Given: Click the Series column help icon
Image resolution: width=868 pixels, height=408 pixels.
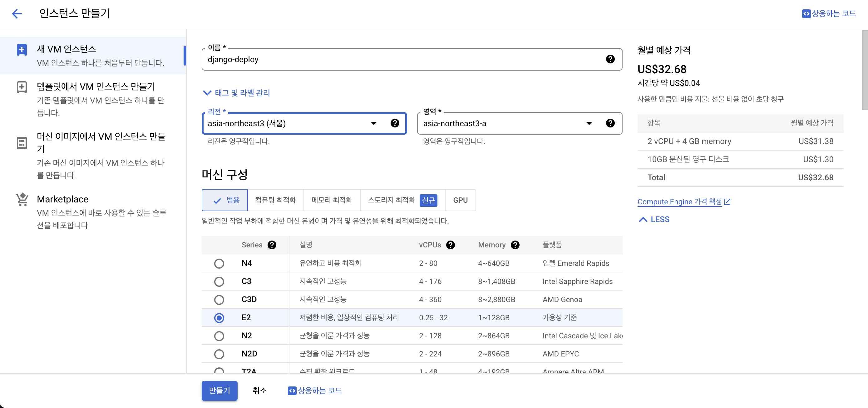Looking at the screenshot, I should coord(272,245).
